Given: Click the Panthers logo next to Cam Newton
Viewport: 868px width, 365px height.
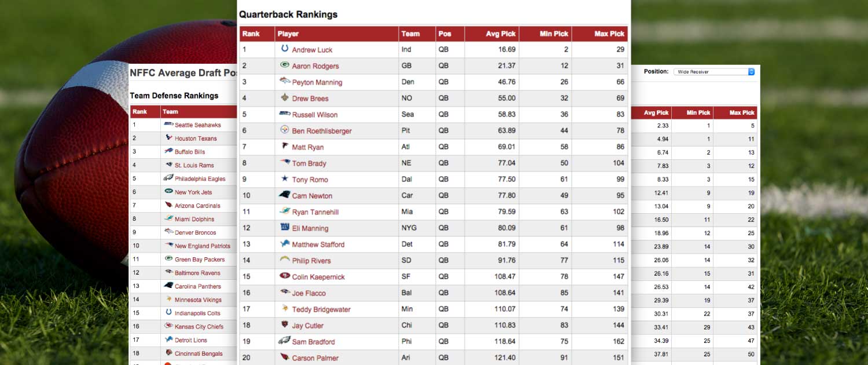Looking at the screenshot, I should [284, 195].
